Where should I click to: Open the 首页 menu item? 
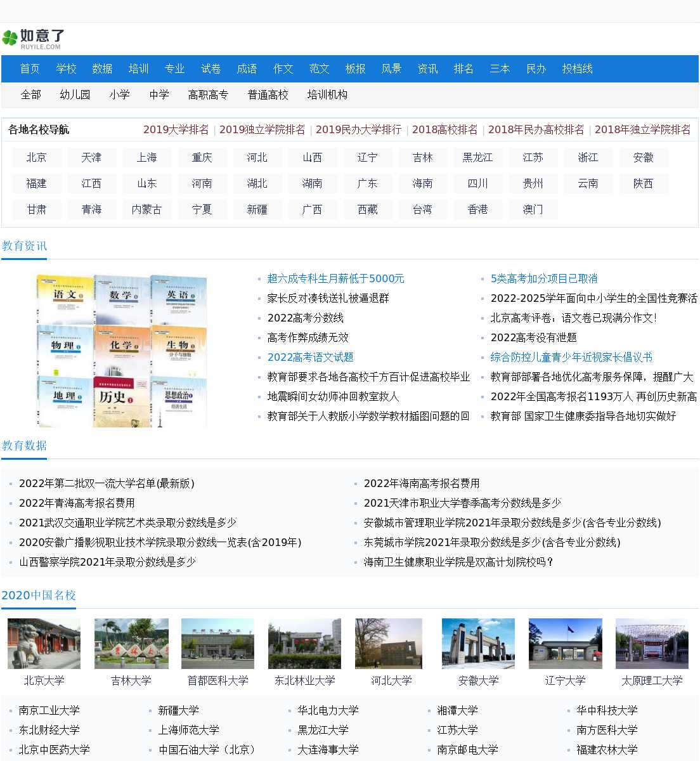click(x=30, y=68)
